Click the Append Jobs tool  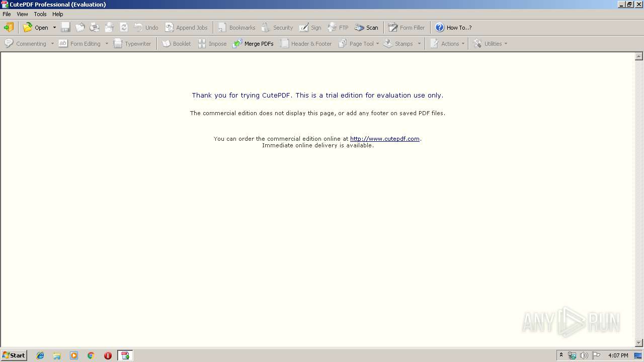click(x=186, y=28)
